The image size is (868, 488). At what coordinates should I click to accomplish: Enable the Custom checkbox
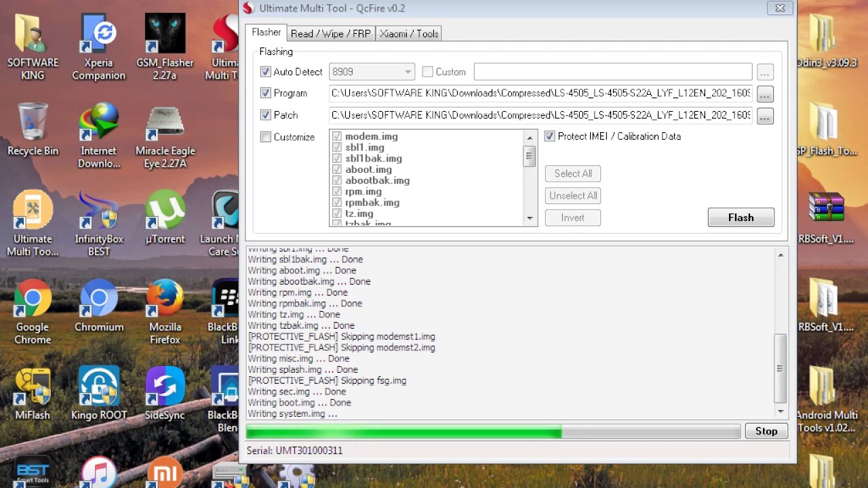(x=427, y=72)
